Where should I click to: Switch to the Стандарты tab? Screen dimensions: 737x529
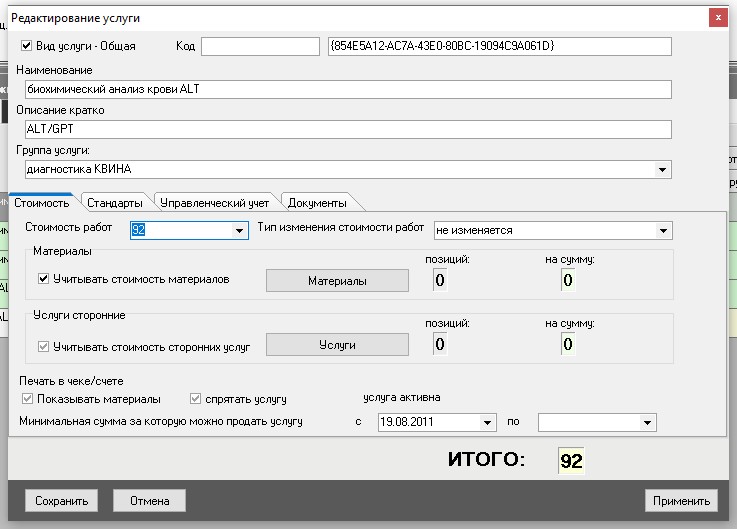114,203
